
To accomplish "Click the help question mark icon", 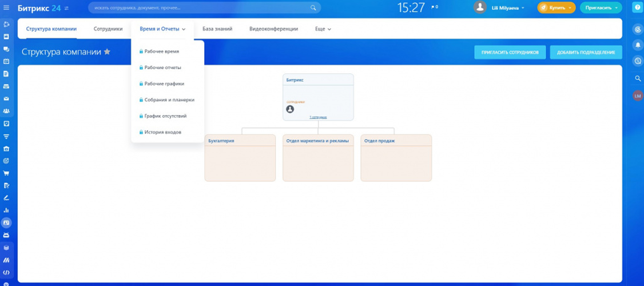I will coord(638,7).
